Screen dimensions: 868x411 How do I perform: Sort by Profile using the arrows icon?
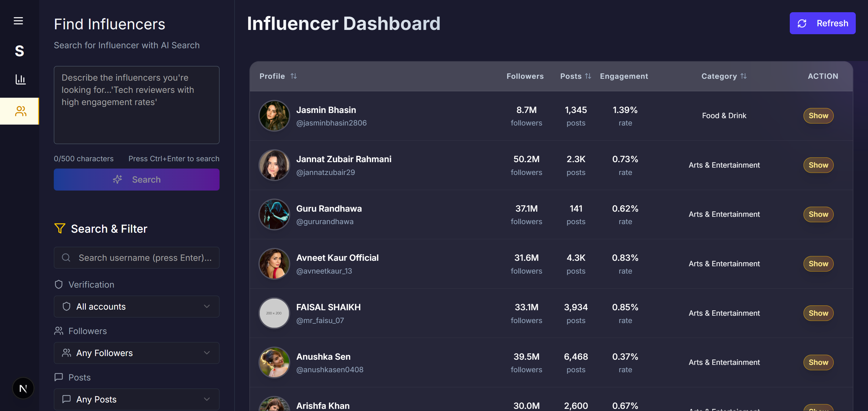click(x=294, y=76)
